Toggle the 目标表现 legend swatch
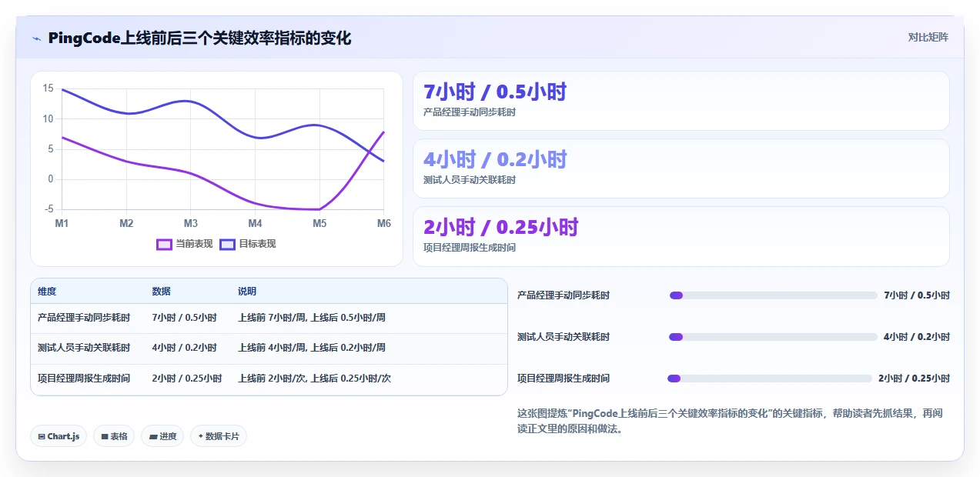Viewport: 980px width, 477px height. pyautogui.click(x=227, y=244)
